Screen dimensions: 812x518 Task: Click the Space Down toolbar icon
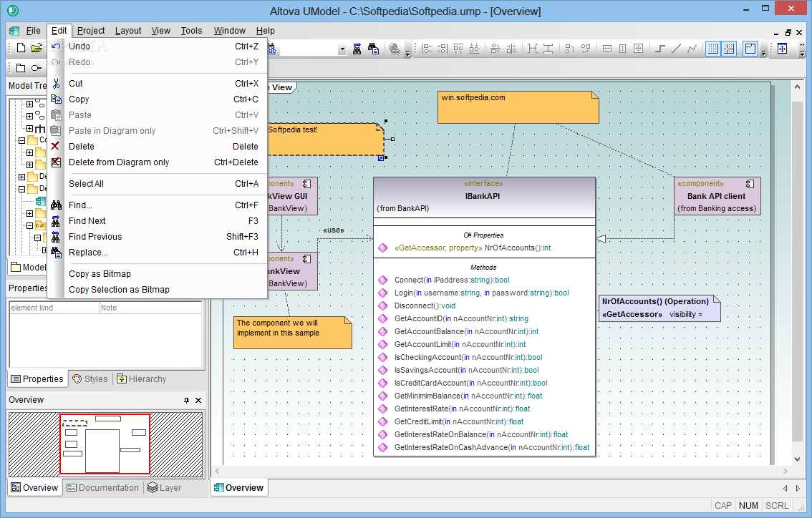point(548,49)
